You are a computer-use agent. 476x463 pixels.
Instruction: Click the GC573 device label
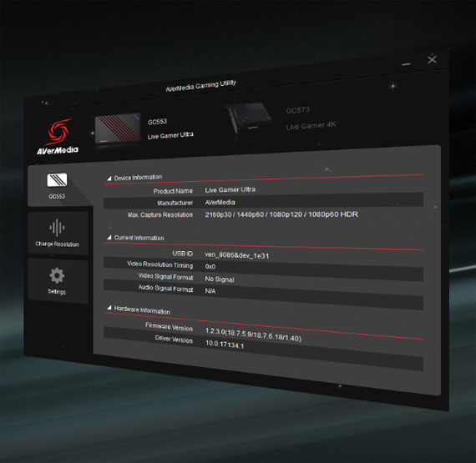pos(298,110)
